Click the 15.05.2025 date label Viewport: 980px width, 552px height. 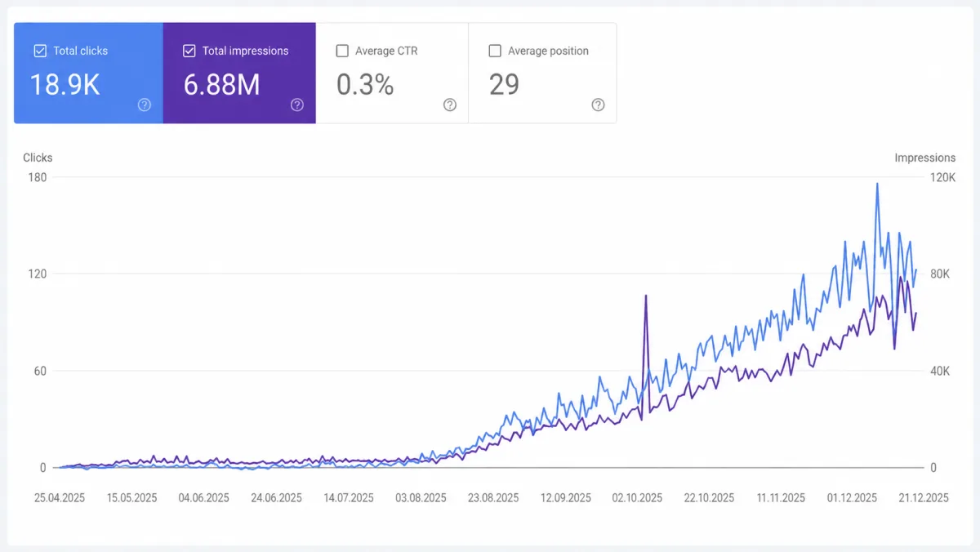(131, 497)
